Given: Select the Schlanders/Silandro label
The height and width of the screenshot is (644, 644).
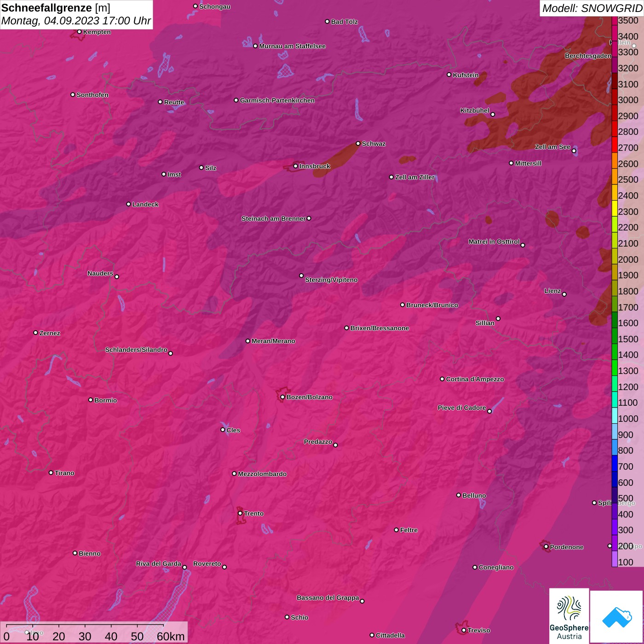Looking at the screenshot, I should click(x=136, y=350).
